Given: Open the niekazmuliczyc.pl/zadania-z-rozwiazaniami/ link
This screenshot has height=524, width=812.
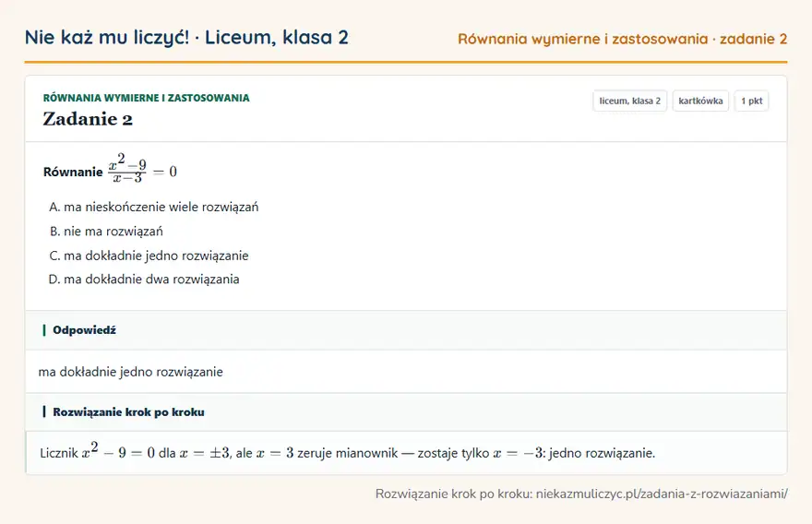Looking at the screenshot, I should (x=662, y=494).
